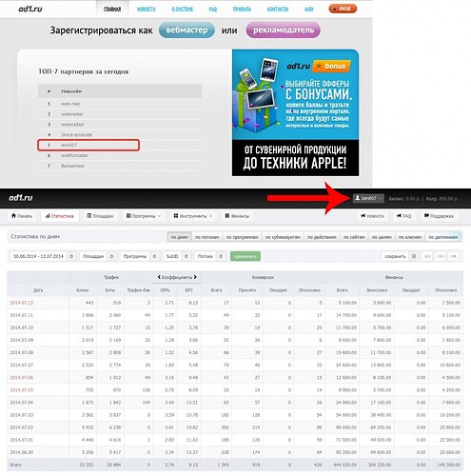The image size is (471, 476).
Task: Click the Статистика chart icon tab
Action: click(48, 216)
